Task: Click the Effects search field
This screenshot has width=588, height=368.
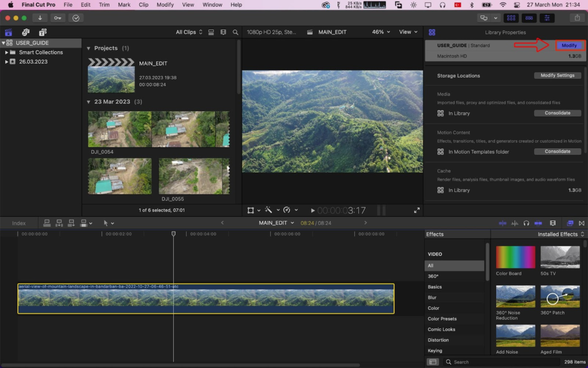Action: 502,362
